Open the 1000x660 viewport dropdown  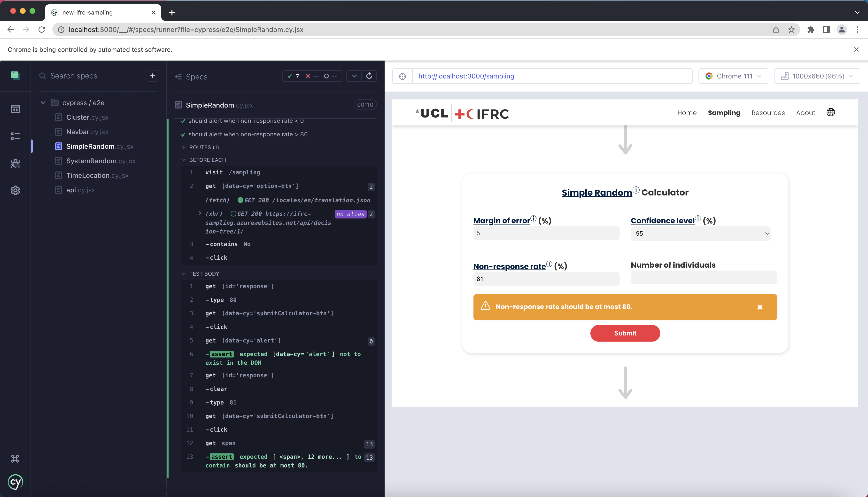[x=817, y=76]
